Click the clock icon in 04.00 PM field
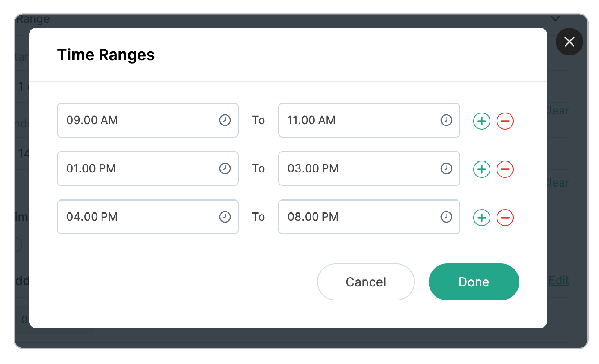Image resolution: width=599 pixels, height=364 pixels. click(225, 217)
